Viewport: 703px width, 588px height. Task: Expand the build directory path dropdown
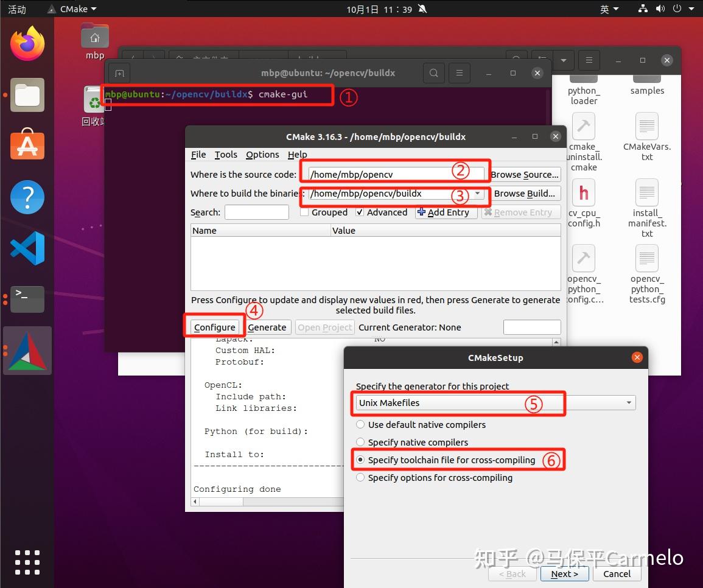[x=477, y=194]
